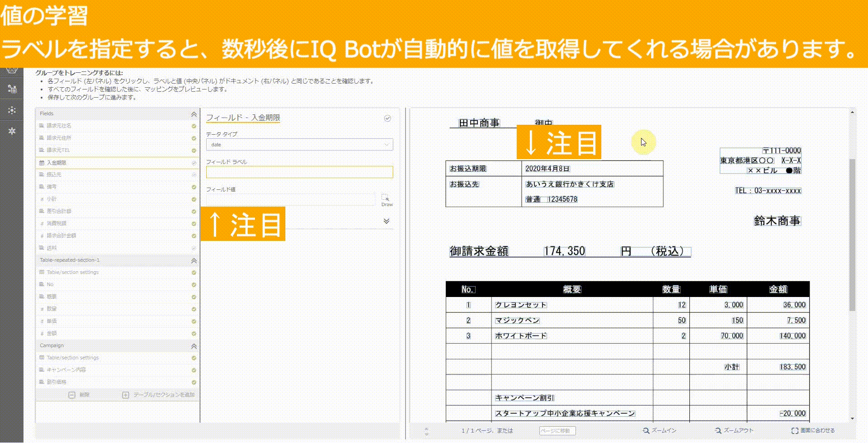Click the ズームアウト magnifier icon
Screen dimensions: 868x443
point(718,431)
